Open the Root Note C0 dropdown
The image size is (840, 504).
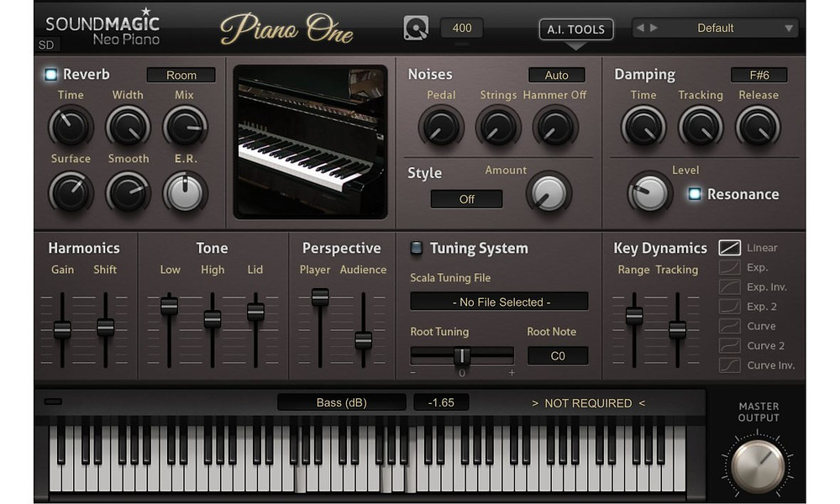558,356
